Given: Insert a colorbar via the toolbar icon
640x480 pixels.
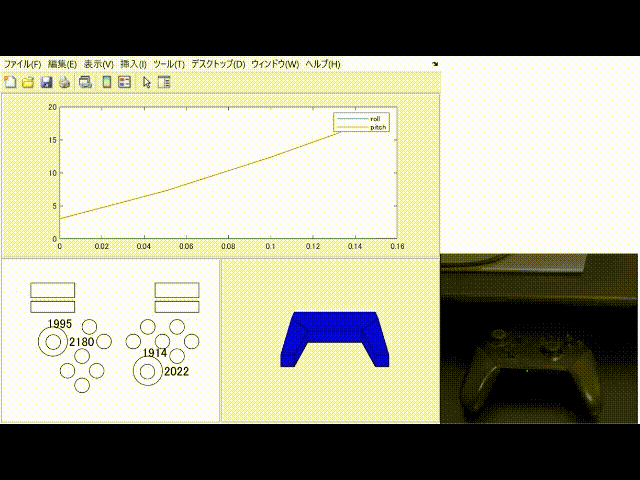Looking at the screenshot, I should click(107, 82).
